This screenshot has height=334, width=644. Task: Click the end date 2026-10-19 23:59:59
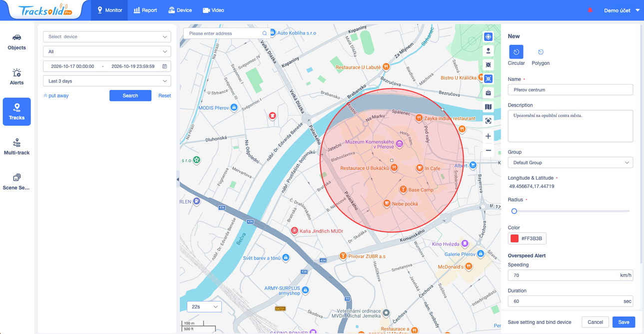click(x=132, y=66)
